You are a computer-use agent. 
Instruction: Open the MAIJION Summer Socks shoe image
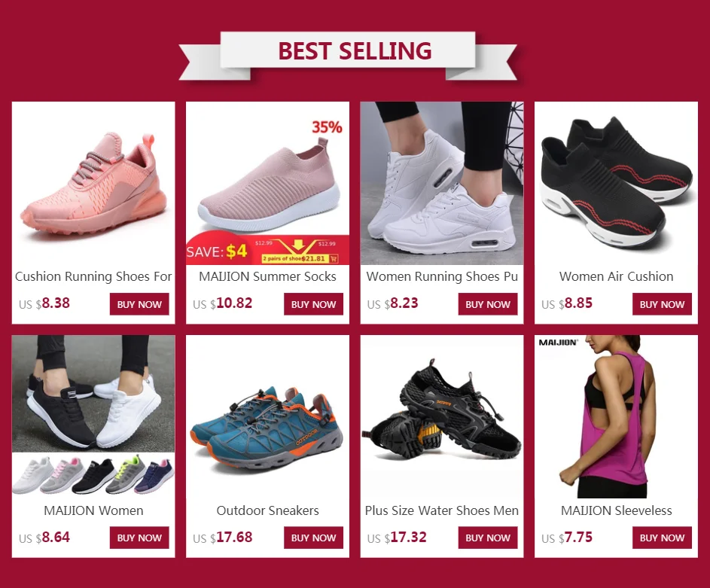point(267,183)
